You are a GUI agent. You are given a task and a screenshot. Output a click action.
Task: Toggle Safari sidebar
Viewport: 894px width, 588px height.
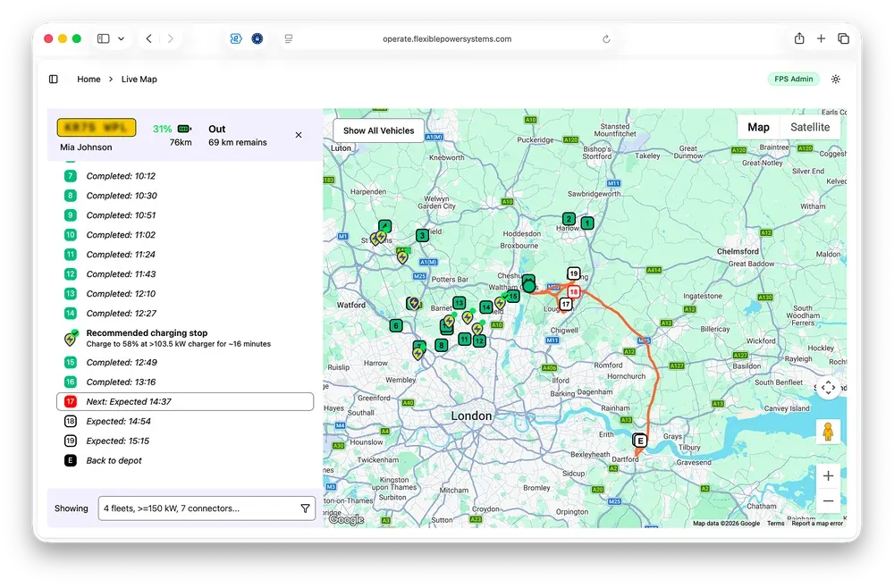[x=103, y=38]
